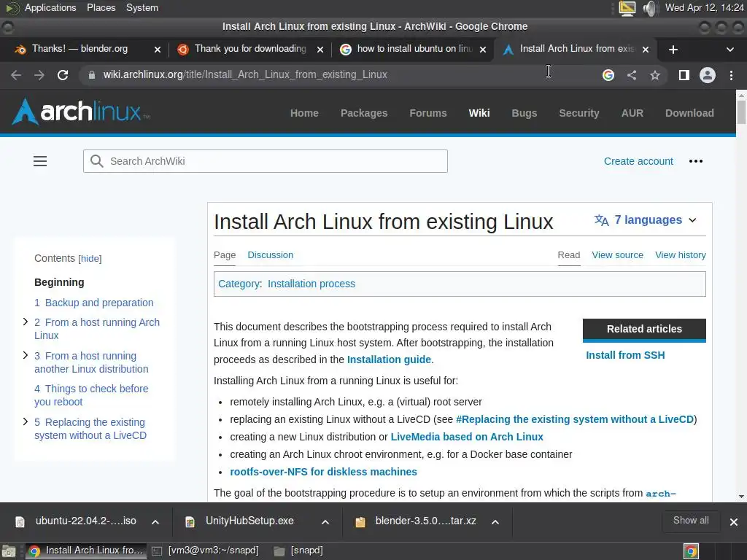
Task: Click the Chrome back arrow
Action: [x=16, y=75]
